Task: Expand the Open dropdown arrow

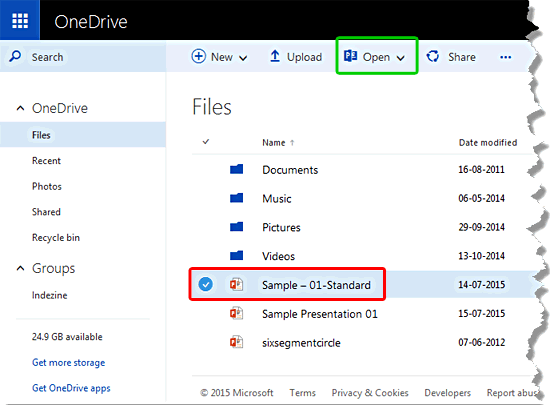Action: [401, 58]
